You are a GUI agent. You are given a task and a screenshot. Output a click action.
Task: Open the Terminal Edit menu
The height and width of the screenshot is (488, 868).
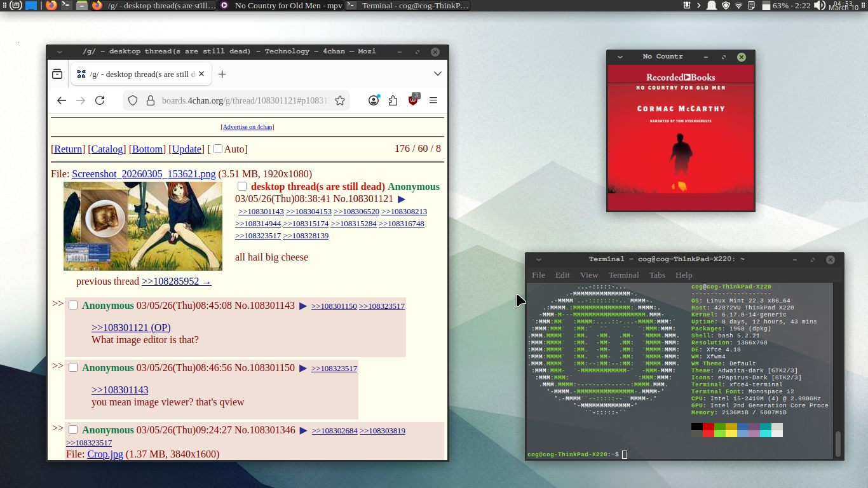562,275
